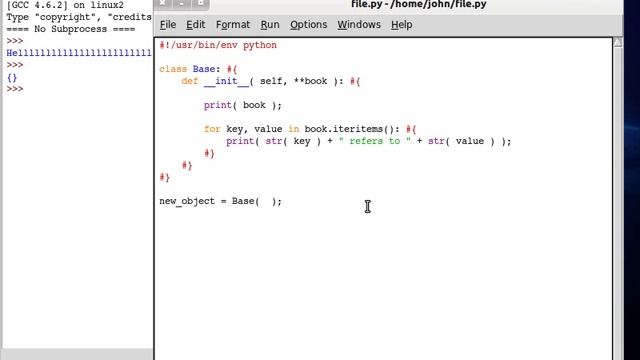
Task: Click the 'Hellllll' output line in the shell
Action: pos(79,53)
